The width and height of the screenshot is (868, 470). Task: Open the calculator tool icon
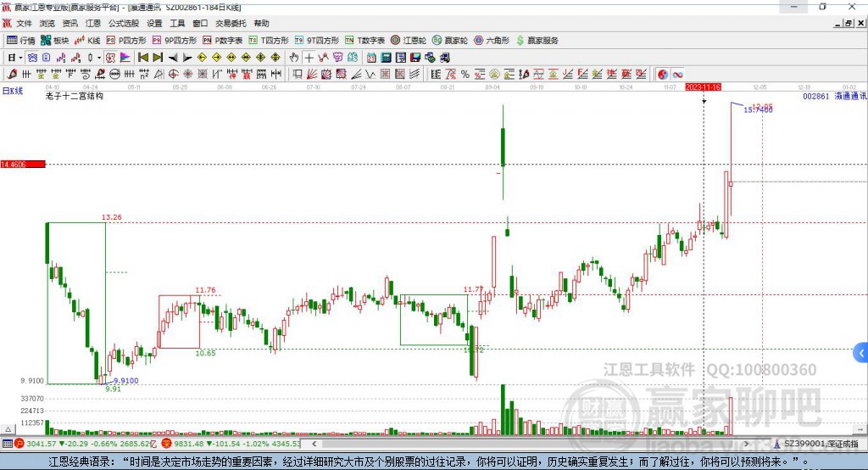387,58
